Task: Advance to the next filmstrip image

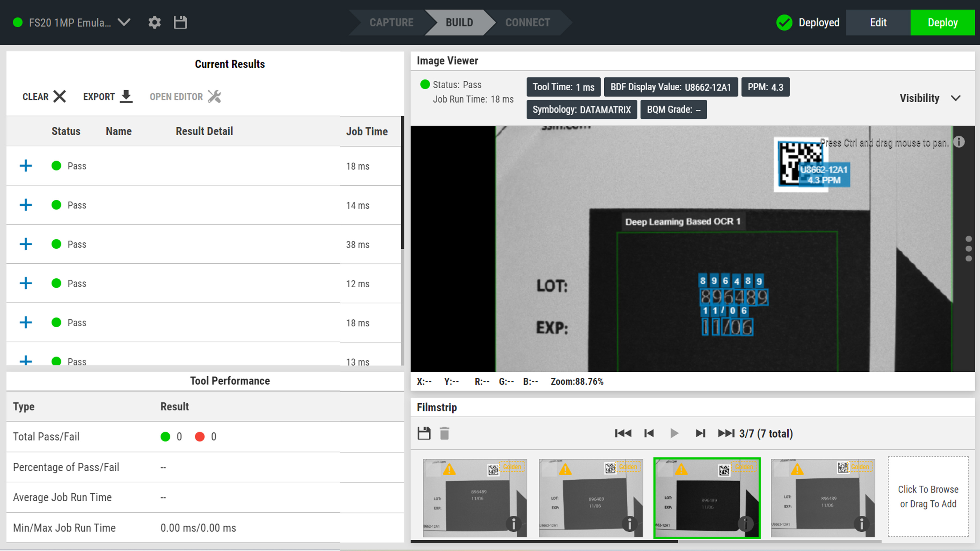Action: [x=700, y=433]
